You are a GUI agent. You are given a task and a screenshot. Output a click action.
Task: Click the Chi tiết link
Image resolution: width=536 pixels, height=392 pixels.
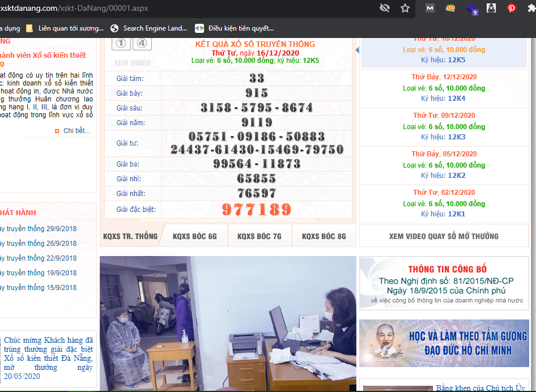click(75, 130)
